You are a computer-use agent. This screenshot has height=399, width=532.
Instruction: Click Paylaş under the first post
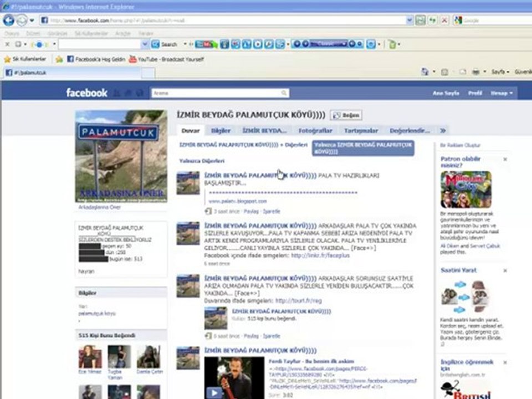coord(251,211)
